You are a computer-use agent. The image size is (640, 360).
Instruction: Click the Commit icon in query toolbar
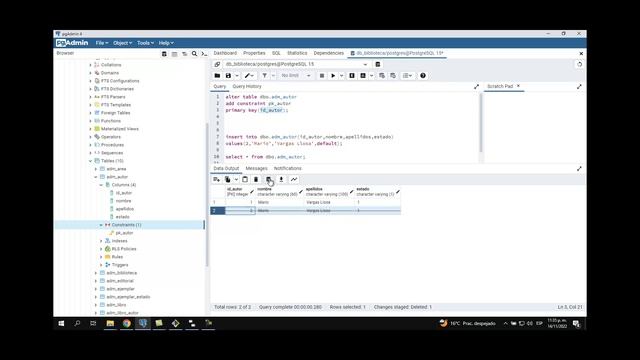tap(382, 76)
